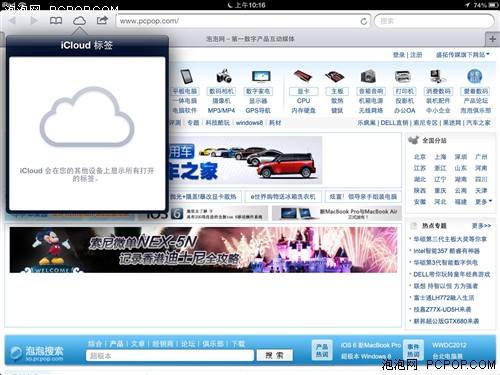
Task: Click the iOS 6 banner icon
Action: pyautogui.click(x=177, y=214)
